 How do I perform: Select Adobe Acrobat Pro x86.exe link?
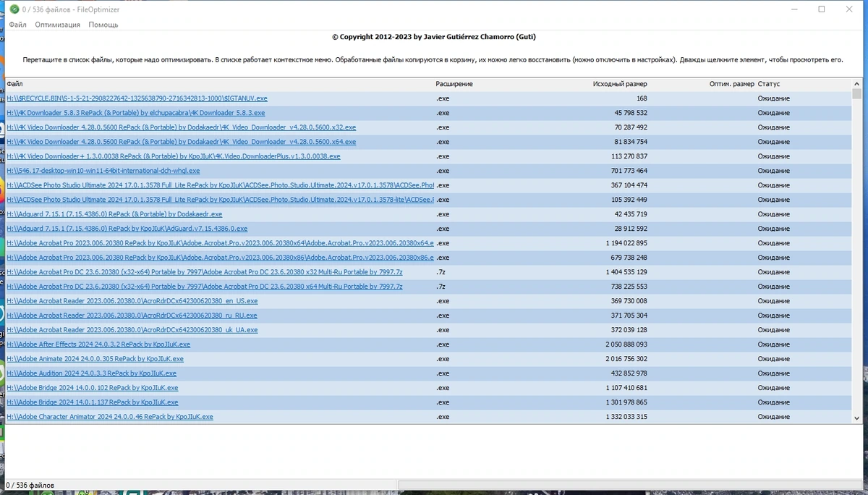tap(220, 258)
